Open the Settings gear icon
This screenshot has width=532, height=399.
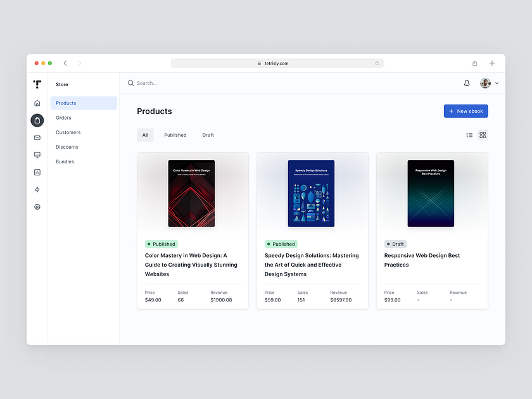pyautogui.click(x=37, y=206)
